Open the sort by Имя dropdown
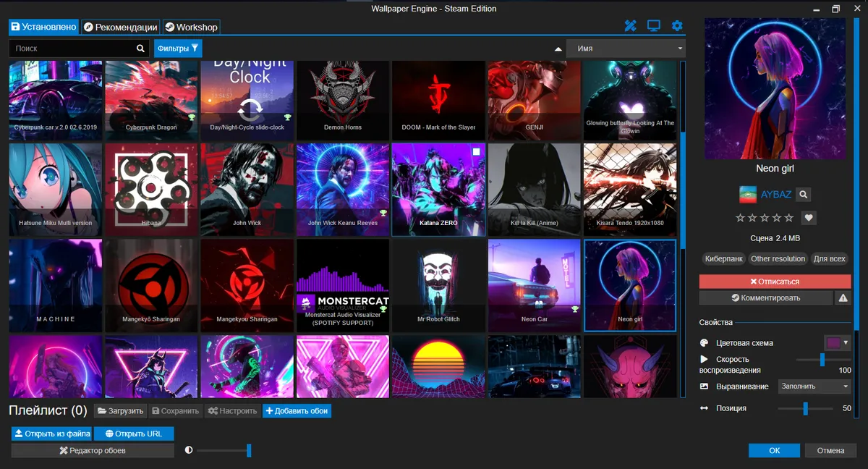Screen dimensions: 868x469 626,48
